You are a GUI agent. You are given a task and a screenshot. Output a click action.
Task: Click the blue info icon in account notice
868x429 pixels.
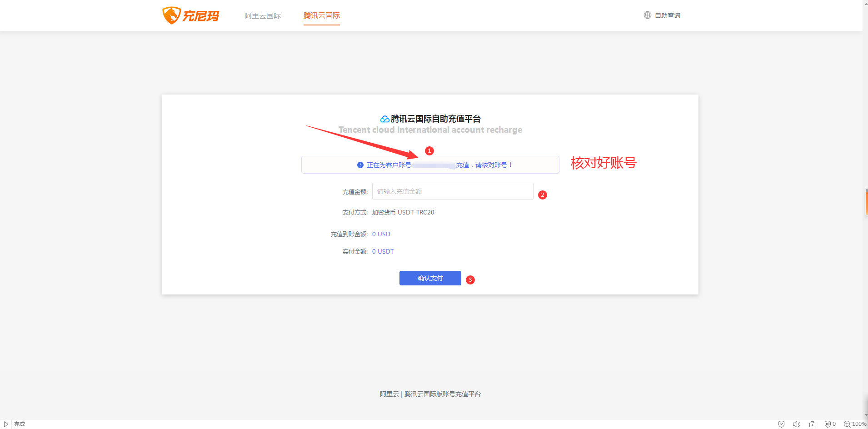point(360,165)
